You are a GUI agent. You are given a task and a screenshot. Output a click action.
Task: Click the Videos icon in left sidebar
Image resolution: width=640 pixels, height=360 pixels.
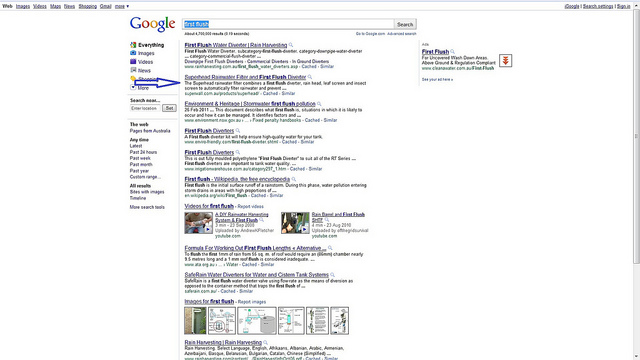pos(133,62)
